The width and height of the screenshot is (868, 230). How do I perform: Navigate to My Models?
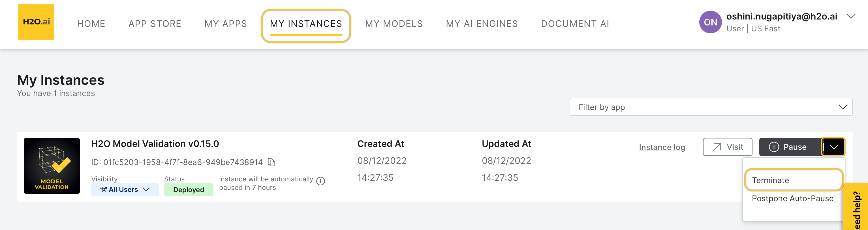[394, 23]
